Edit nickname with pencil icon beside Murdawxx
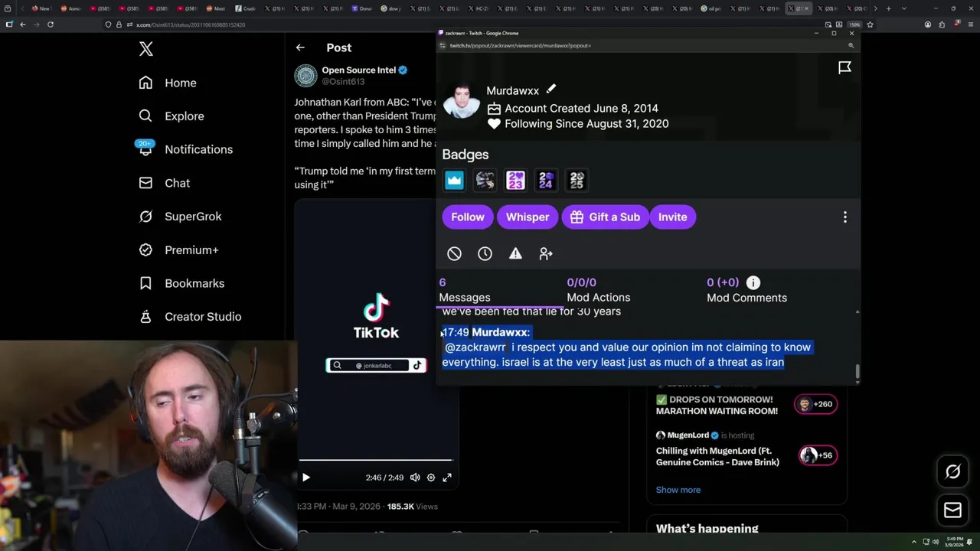 [x=550, y=89]
